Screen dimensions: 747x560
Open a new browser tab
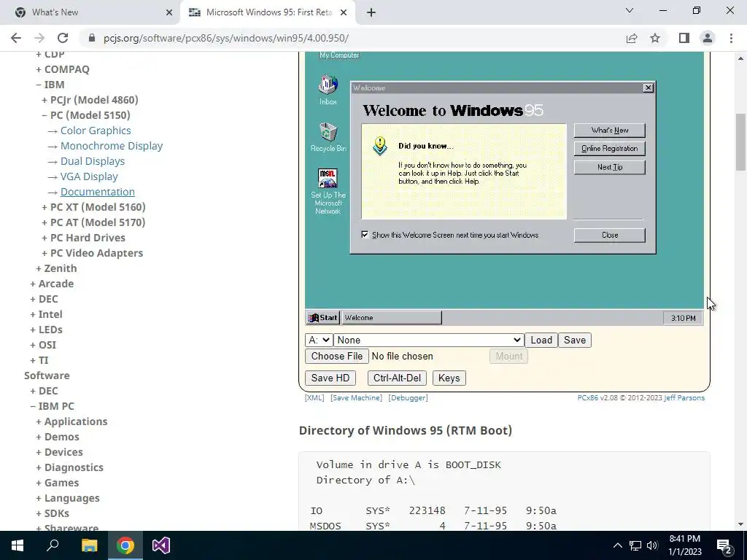(x=371, y=12)
